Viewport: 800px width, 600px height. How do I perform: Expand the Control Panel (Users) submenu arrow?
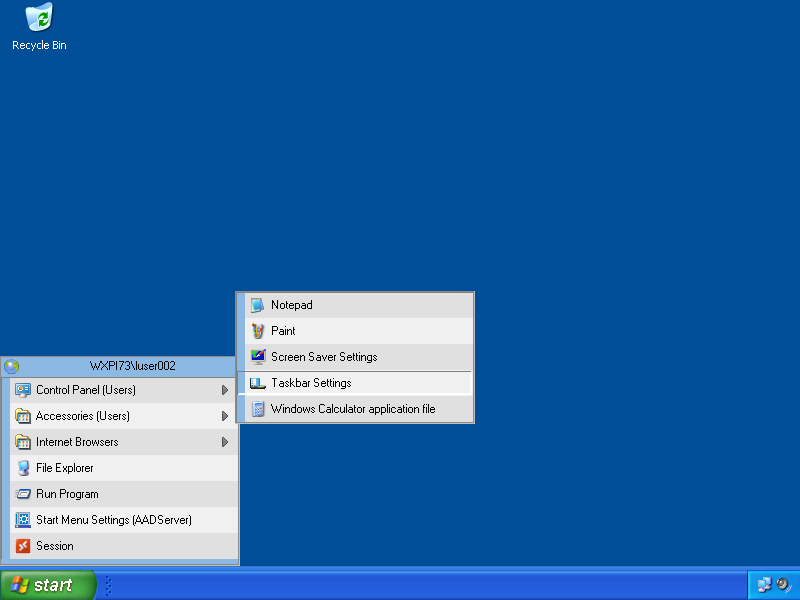click(x=225, y=390)
